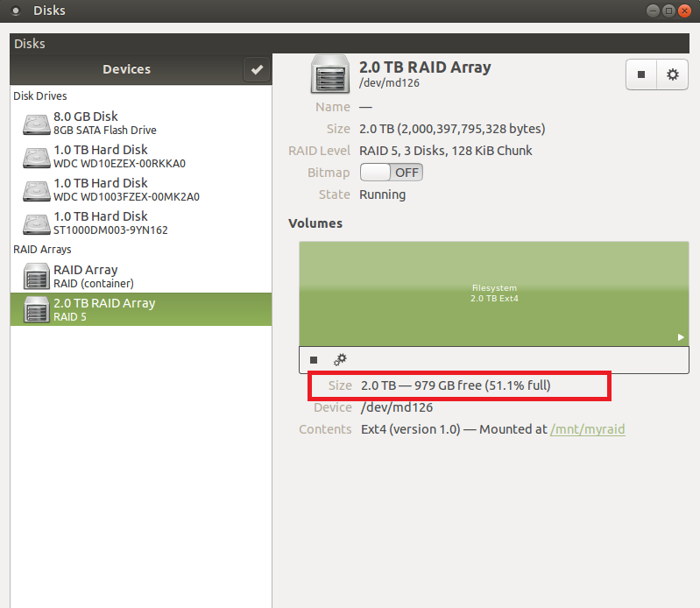The width and height of the screenshot is (700, 608).
Task: Toggle the Bitmap switch on
Action: point(391,173)
